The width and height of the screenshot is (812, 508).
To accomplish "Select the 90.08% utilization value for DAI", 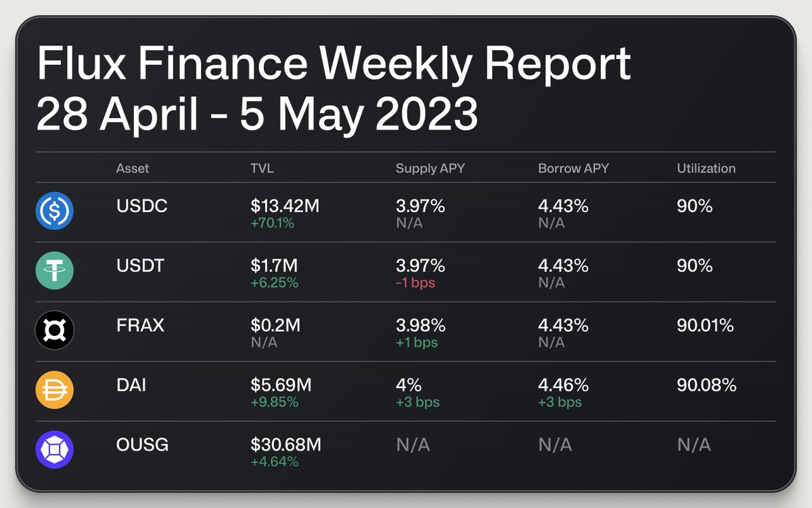I will point(705,385).
